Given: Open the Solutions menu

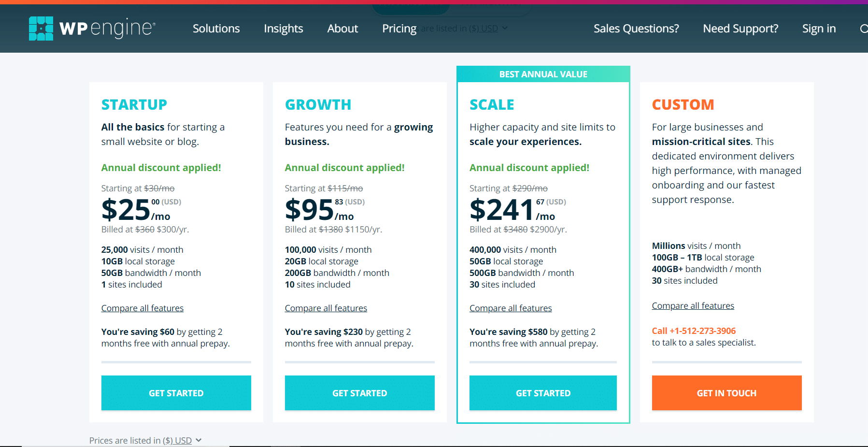Looking at the screenshot, I should click(216, 29).
